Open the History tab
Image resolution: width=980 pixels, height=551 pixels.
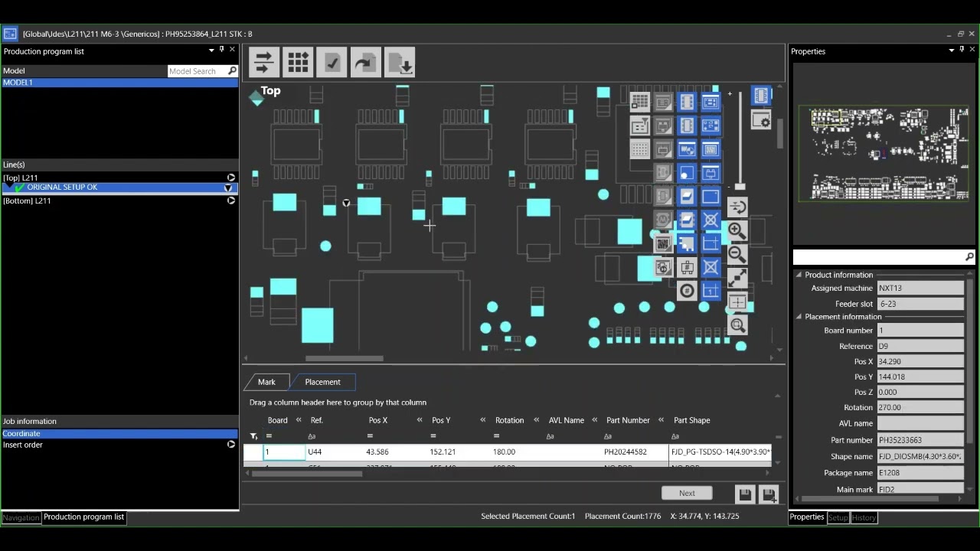tap(864, 518)
